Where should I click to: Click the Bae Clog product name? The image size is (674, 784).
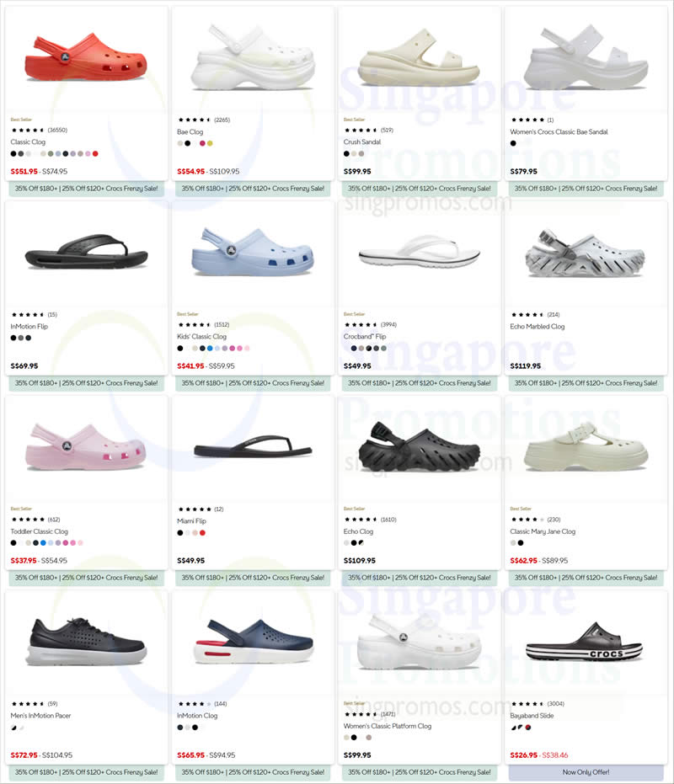click(x=190, y=131)
